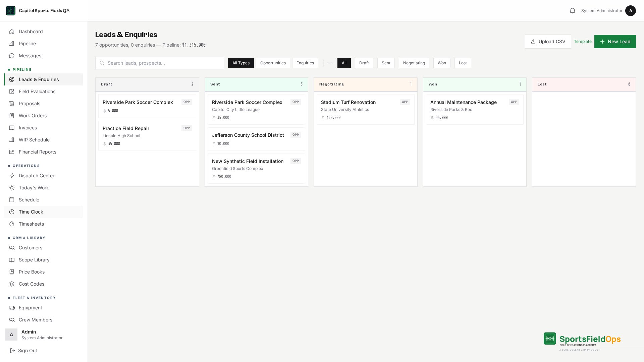644x362 pixels.
Task: Open the Practice Field Repair card
Action: click(147, 136)
